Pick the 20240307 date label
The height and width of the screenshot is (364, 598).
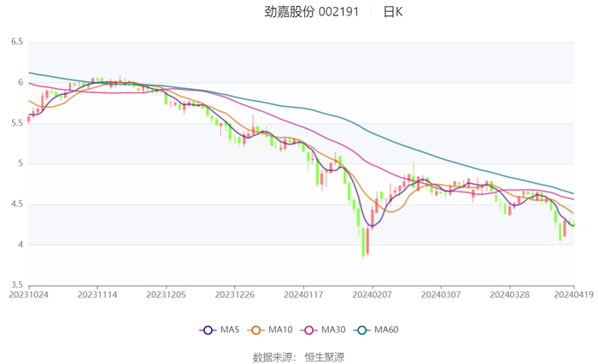pyautogui.click(x=440, y=294)
